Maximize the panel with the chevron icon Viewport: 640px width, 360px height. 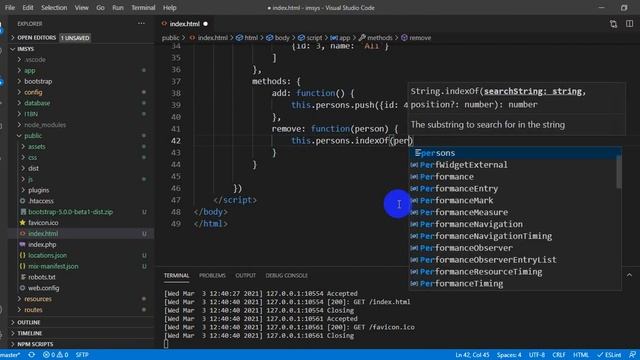pos(629,275)
